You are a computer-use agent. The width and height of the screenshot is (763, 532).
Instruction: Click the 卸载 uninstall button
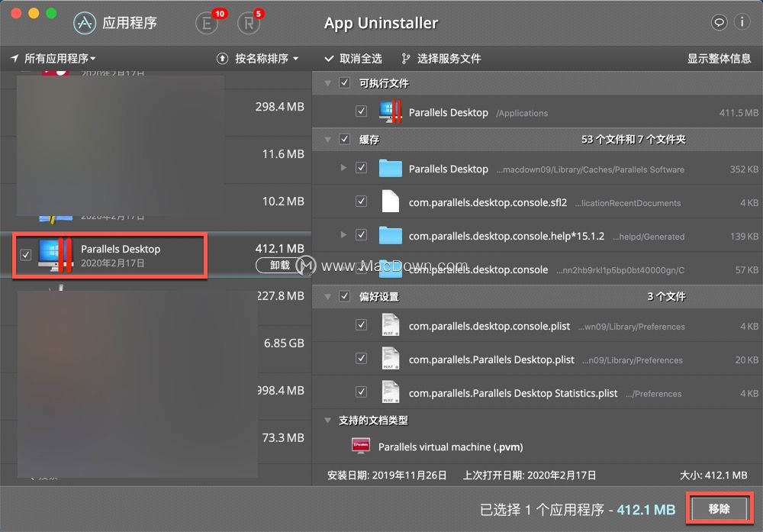click(280, 266)
